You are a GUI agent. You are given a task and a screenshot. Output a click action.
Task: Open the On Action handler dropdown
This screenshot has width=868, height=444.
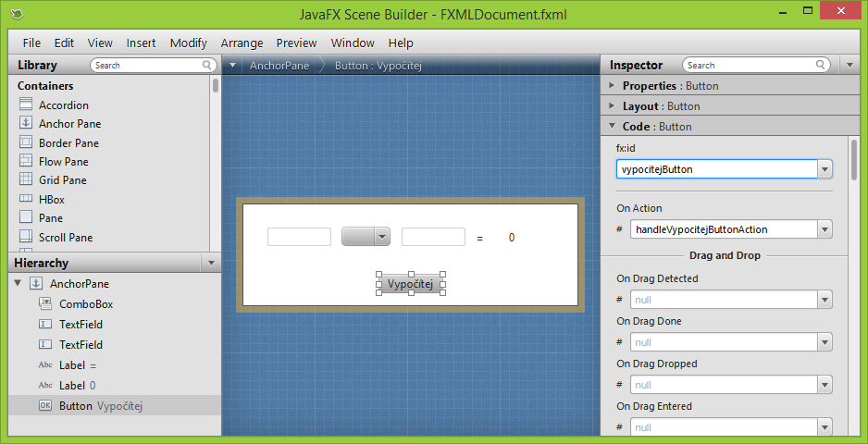825,229
